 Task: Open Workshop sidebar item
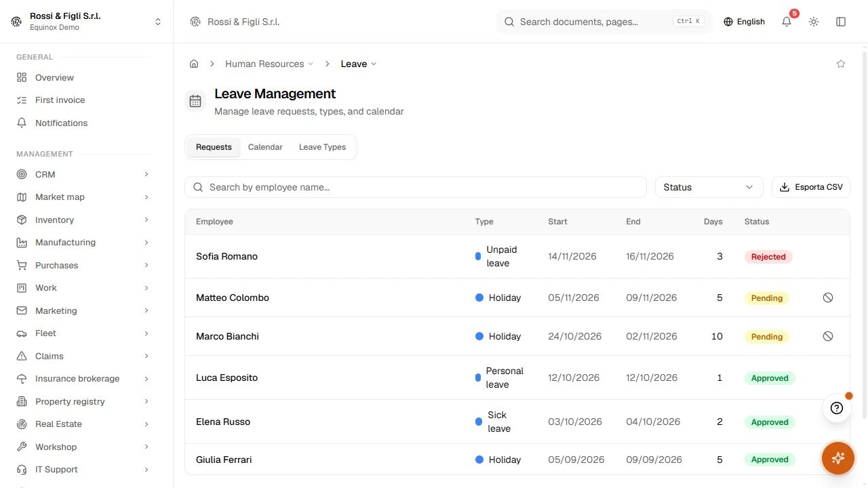[83, 447]
